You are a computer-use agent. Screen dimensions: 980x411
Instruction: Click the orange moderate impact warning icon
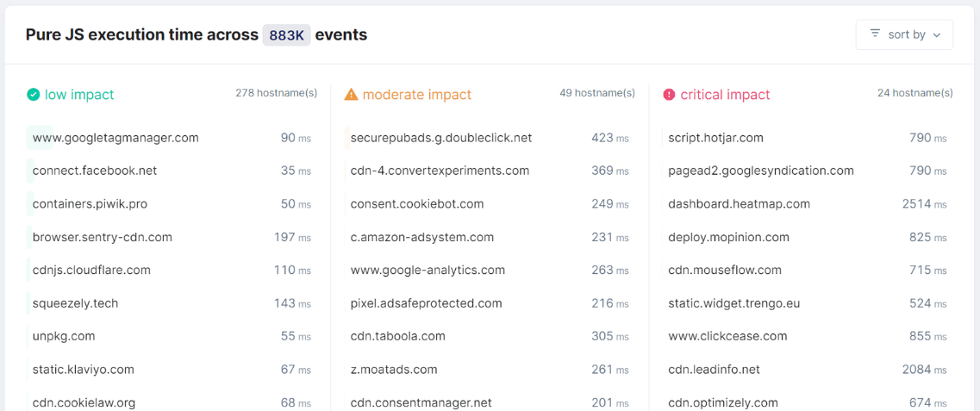click(351, 95)
